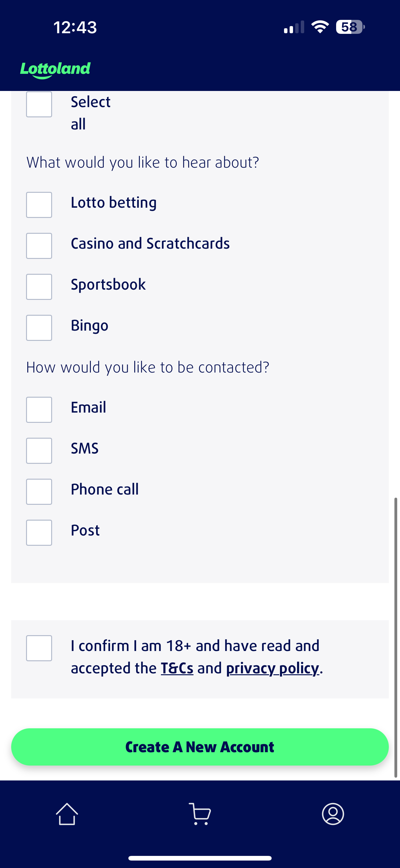This screenshot has width=400, height=868.
Task: Enable Phone call contact checkbox
Action: [x=39, y=492]
